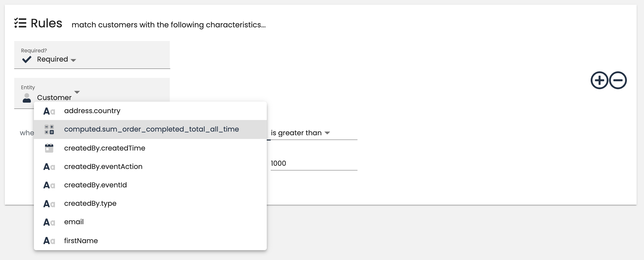The image size is (644, 260).
Task: Click the text-type icon next to email
Action: [x=49, y=222]
